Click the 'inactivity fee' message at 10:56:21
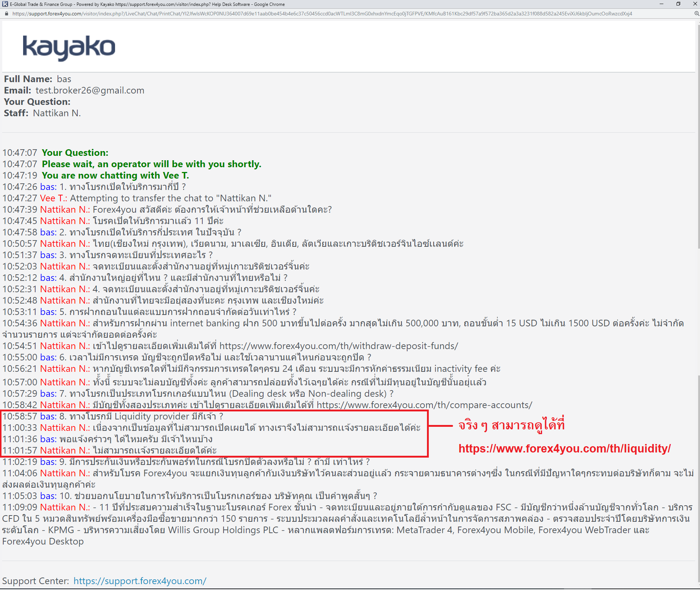The image size is (700, 594). click(251, 368)
